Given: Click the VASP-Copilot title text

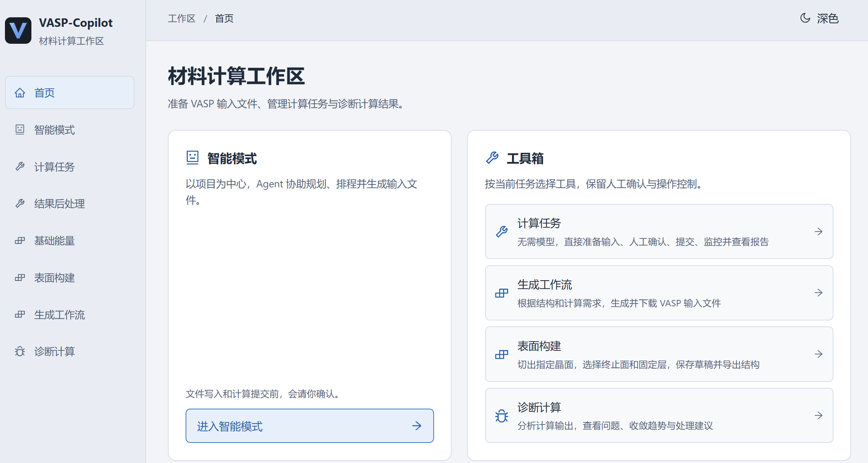Looking at the screenshot, I should [x=76, y=23].
